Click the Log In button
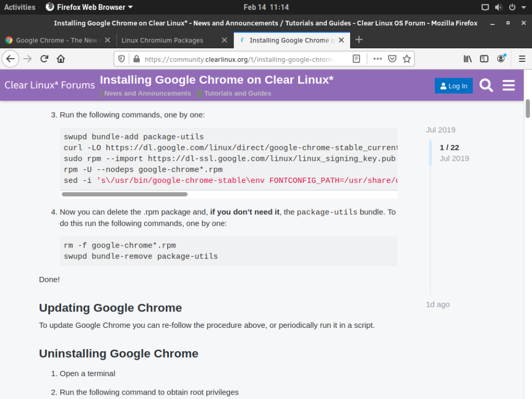The image size is (532, 399). pyautogui.click(x=453, y=86)
